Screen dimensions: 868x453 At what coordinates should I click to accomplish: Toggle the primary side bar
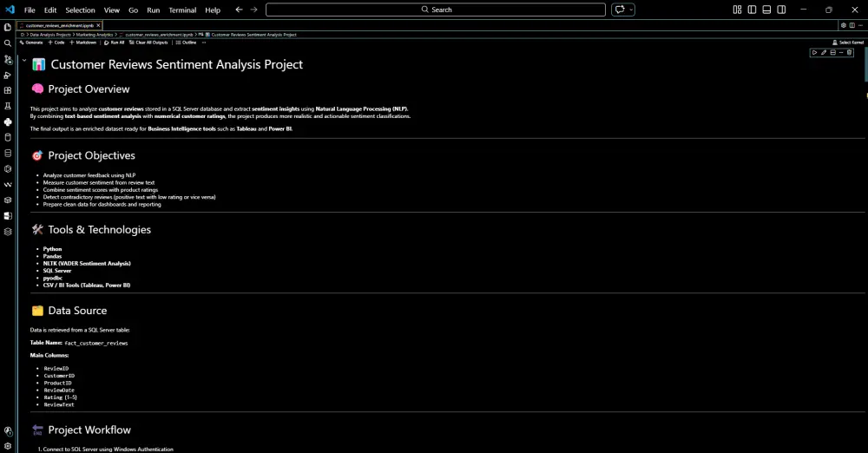(x=752, y=10)
